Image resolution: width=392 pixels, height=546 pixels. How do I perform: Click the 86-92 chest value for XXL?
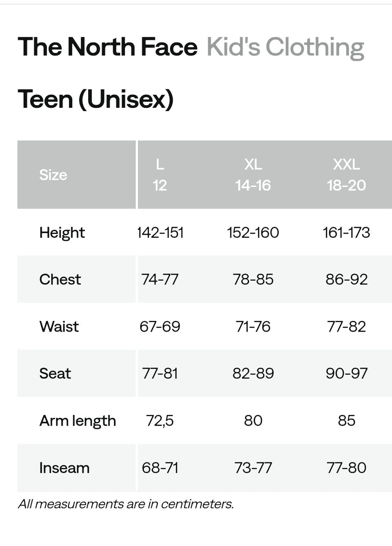point(346,279)
